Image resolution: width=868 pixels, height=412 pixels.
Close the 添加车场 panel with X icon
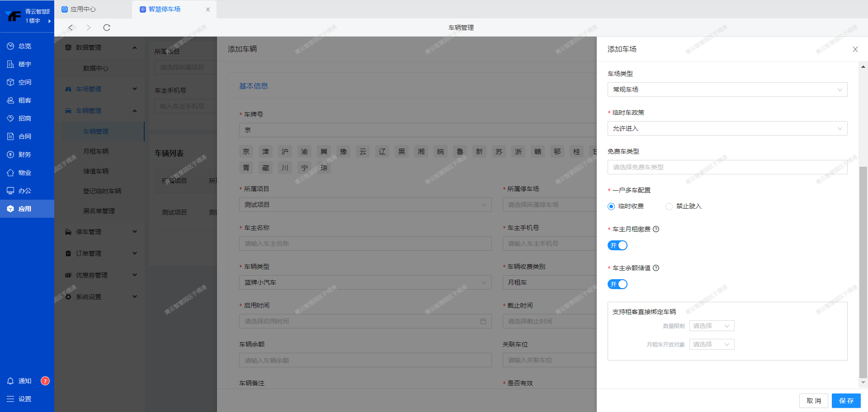[x=855, y=49]
